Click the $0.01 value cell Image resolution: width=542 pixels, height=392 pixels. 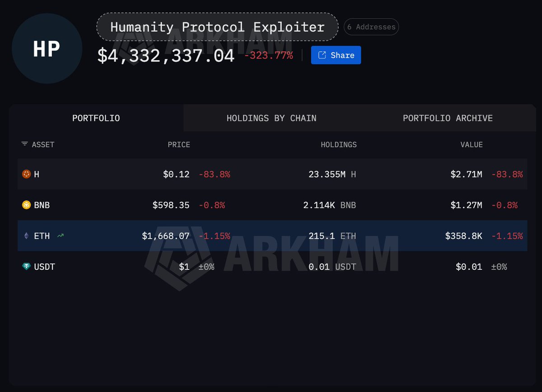point(469,267)
